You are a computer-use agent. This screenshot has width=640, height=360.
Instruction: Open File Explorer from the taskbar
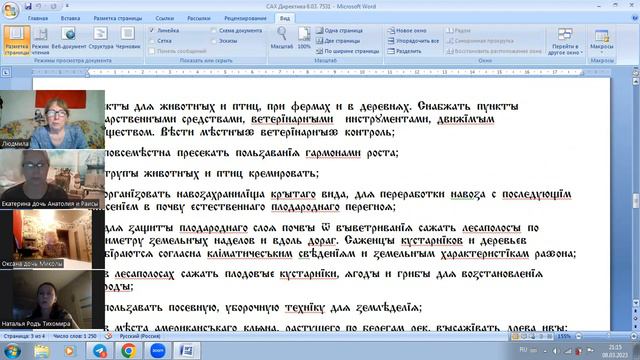point(42,351)
